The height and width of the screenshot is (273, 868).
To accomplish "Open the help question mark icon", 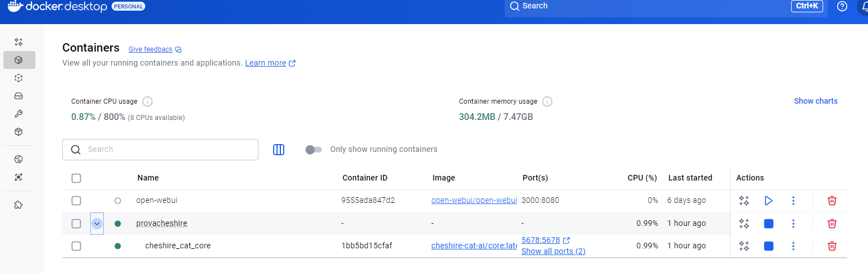I will point(842,6).
